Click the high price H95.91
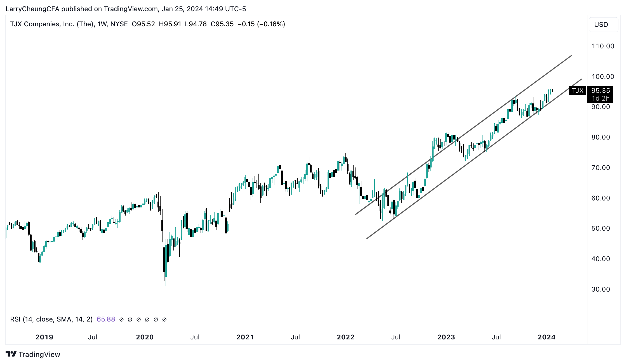Screen dimensions: 626x364 click(x=170, y=24)
